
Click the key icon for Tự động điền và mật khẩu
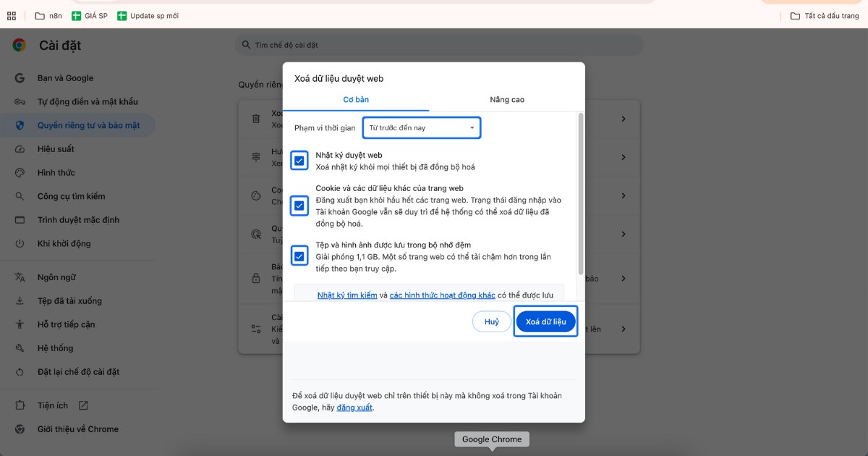[x=20, y=102]
